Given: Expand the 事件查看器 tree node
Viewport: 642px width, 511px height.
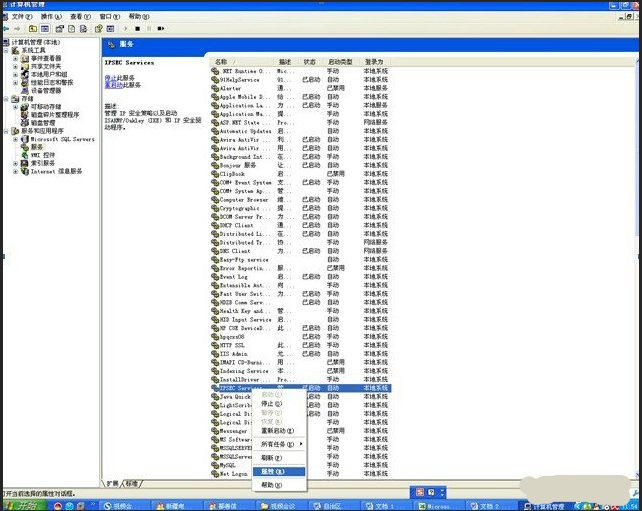Looking at the screenshot, I should [x=16, y=59].
